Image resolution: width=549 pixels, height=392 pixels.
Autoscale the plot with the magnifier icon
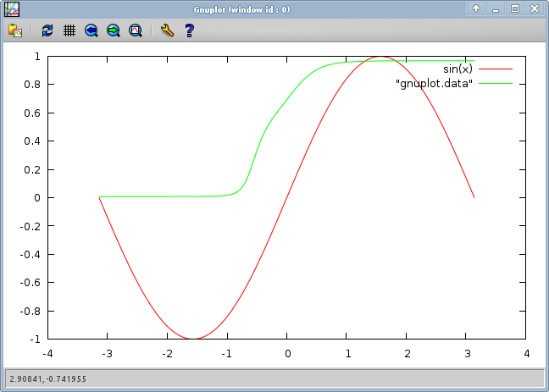click(x=136, y=30)
